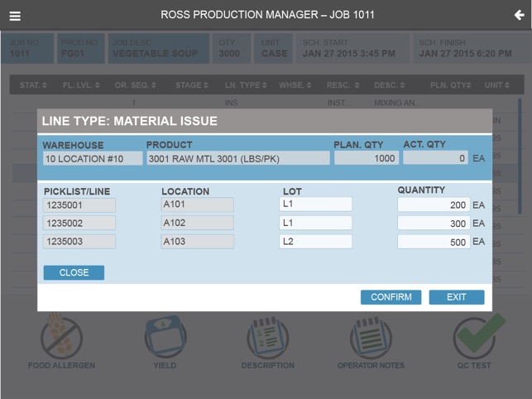Viewport: 532px width, 399px height.
Task: Sort by STAT. column arrows
Action: pos(45,85)
